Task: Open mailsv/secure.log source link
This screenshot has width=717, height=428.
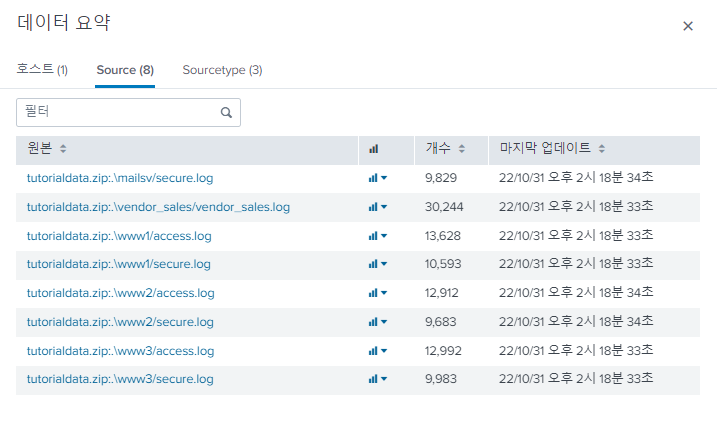Action: pyautogui.click(x=120, y=178)
